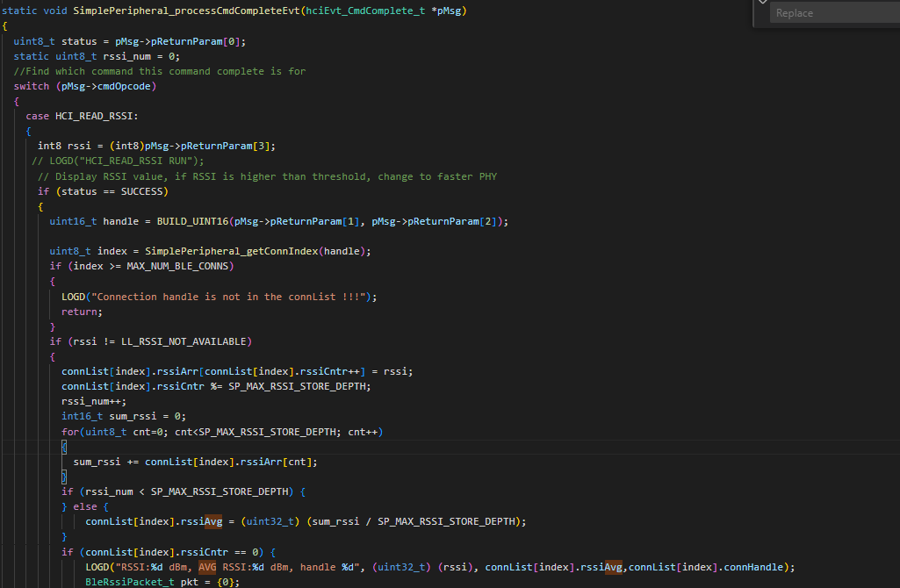Click pReturnParam[3] in the rssi assignment
900x588 pixels.
pos(225,146)
